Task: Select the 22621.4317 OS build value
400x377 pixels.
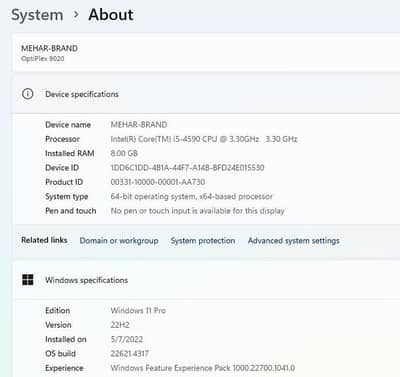Action: point(130,354)
